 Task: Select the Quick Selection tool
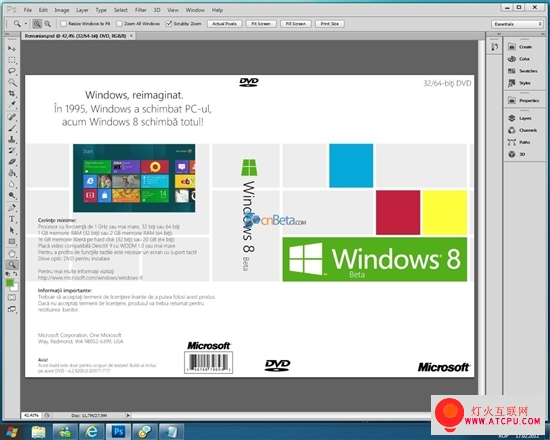pyautogui.click(x=12, y=82)
